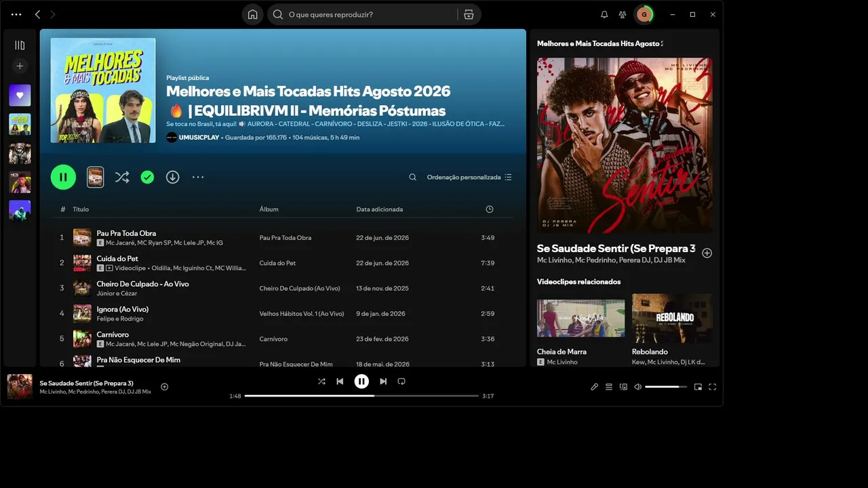Open the three-dot app menu
This screenshot has height=488, width=868.
[x=16, y=14]
